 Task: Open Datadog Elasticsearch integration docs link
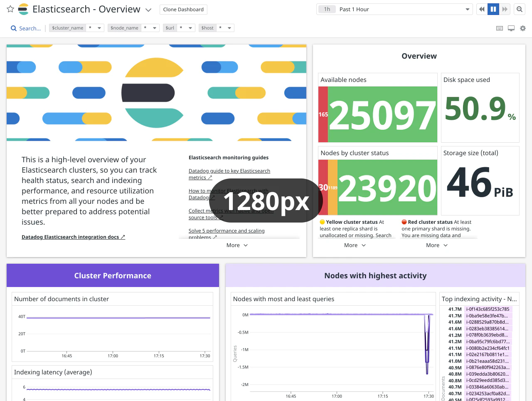73,237
